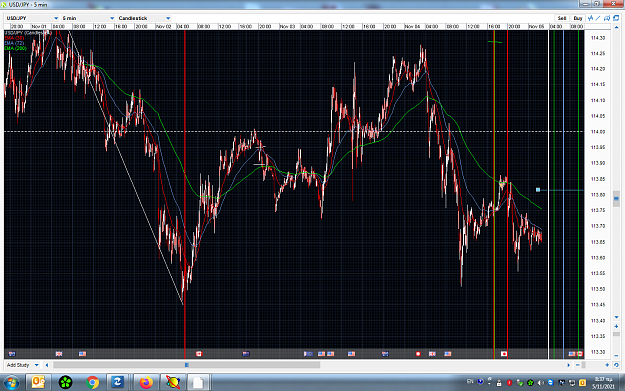Click the light blue price level handle
Screen dimensions: 625x391
coord(538,190)
